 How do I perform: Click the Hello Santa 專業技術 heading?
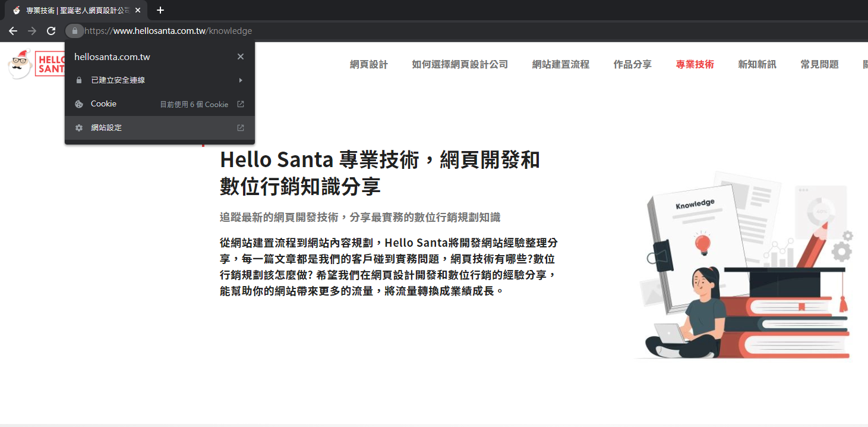[380, 173]
